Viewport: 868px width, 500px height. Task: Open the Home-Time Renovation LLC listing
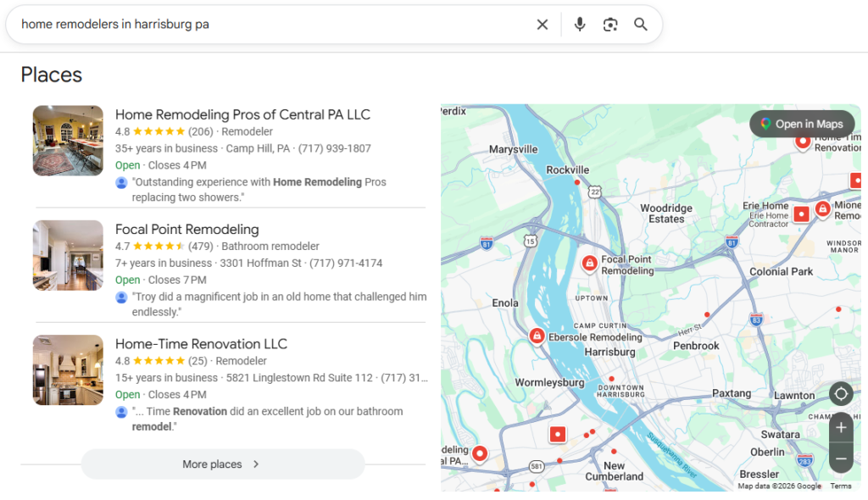click(201, 343)
